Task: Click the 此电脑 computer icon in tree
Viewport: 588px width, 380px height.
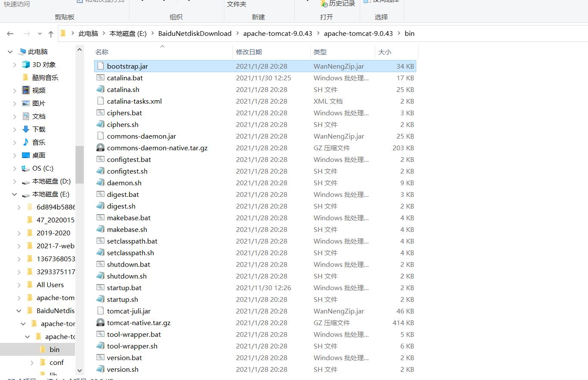Action: tap(22, 51)
